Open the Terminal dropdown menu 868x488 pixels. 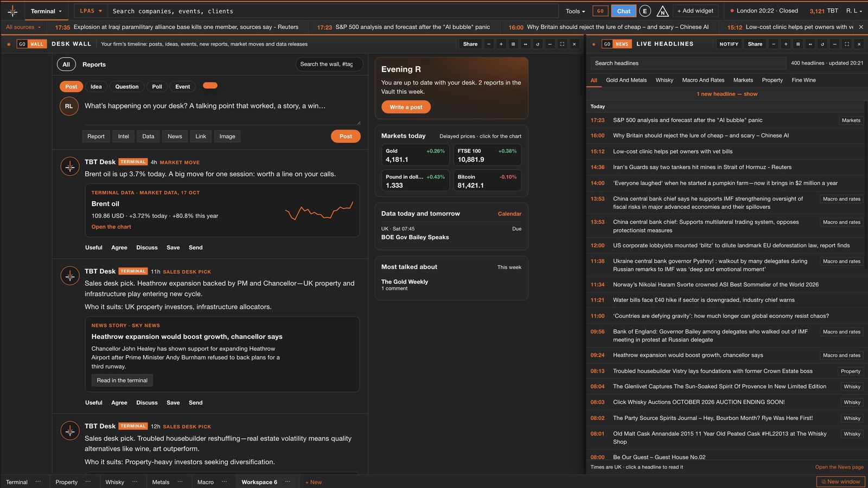(x=46, y=11)
